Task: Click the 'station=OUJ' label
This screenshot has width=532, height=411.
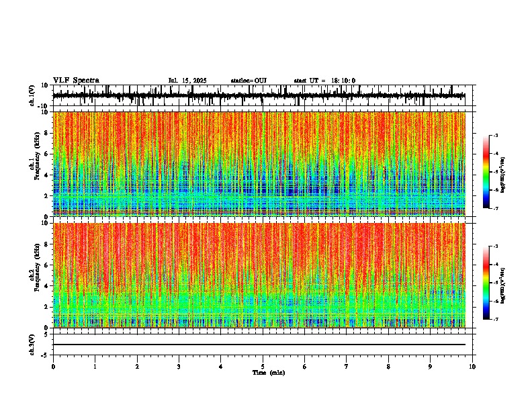Action: (249, 81)
